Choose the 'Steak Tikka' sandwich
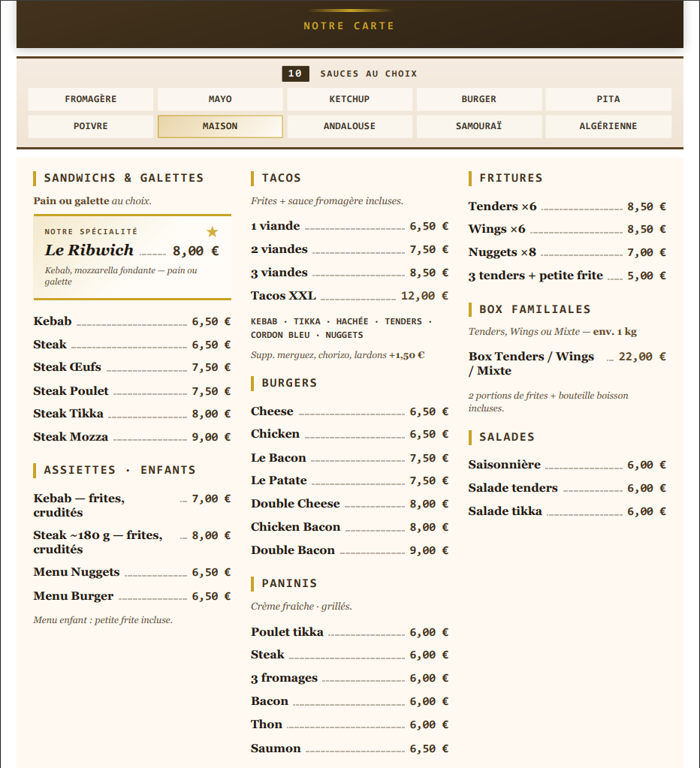 tap(132, 414)
